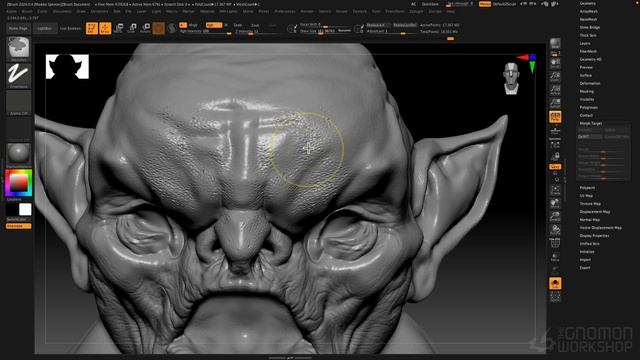Click the silhouette thumbnail preview
The image size is (640, 360).
click(x=67, y=67)
